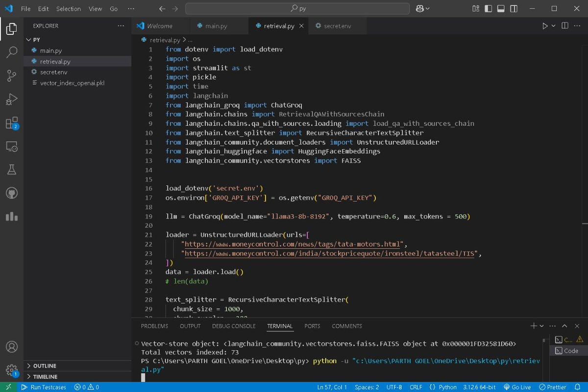Click errors and warnings count in status bar

(x=86, y=387)
